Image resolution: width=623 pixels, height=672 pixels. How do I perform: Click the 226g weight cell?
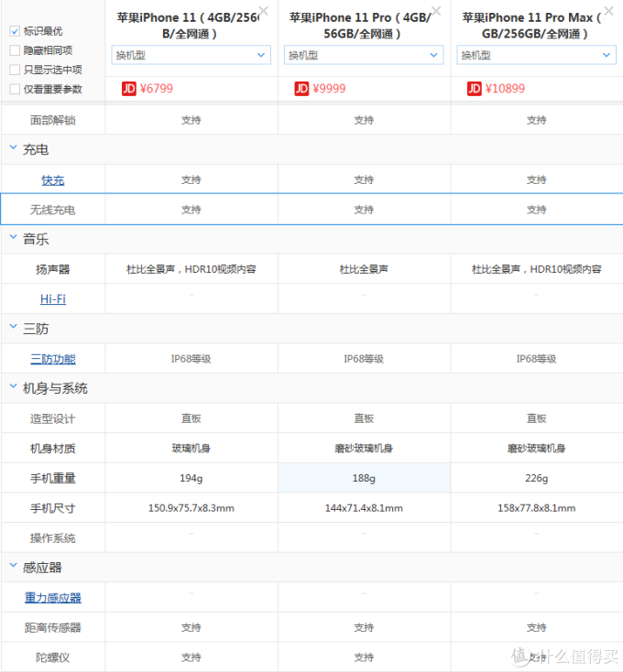click(x=536, y=478)
